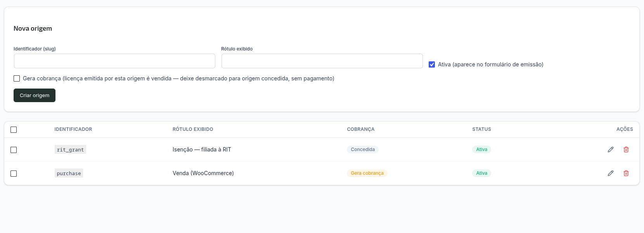The height and width of the screenshot is (233, 644).
Task: Click the 'Venda (WooCommerce)' label
Action: (203, 173)
